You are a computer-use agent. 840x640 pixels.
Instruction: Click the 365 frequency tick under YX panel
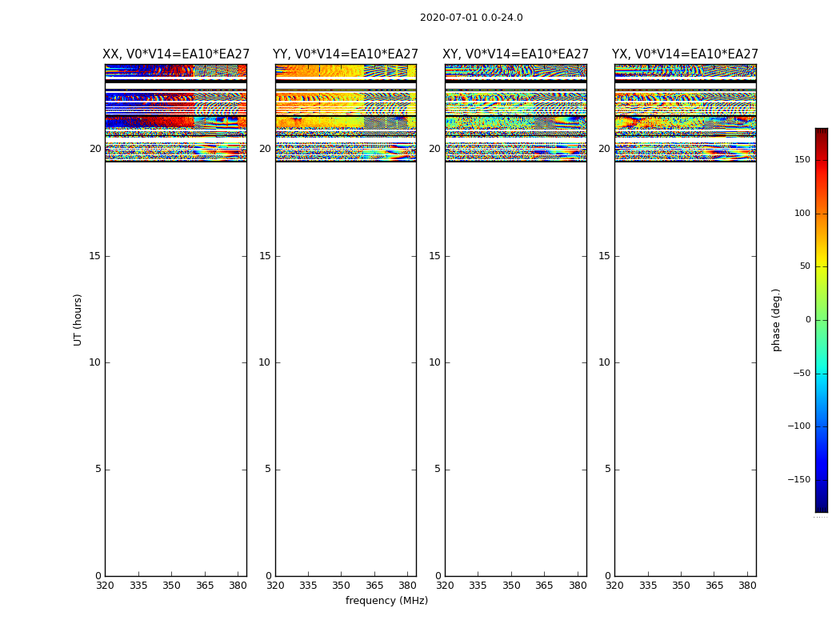[714, 586]
